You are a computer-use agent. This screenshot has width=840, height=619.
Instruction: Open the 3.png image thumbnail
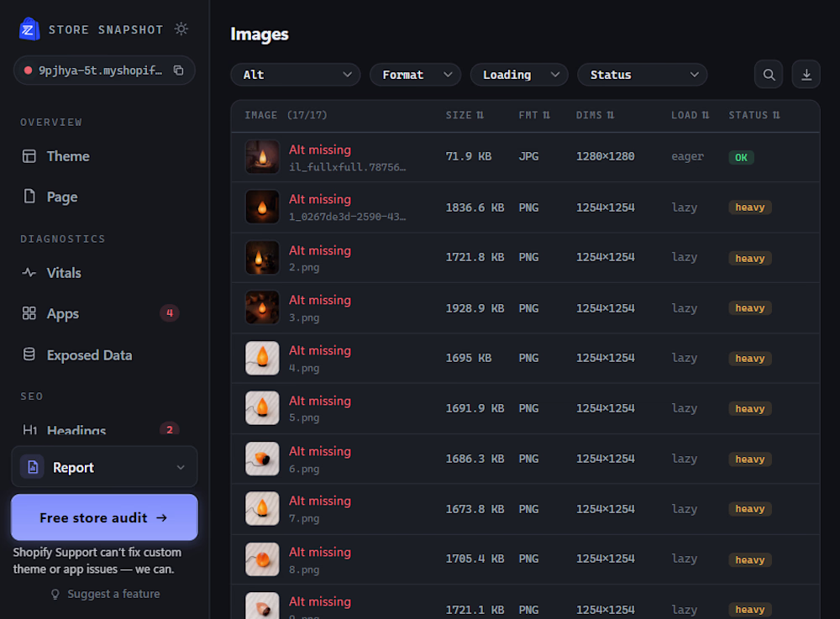262,307
